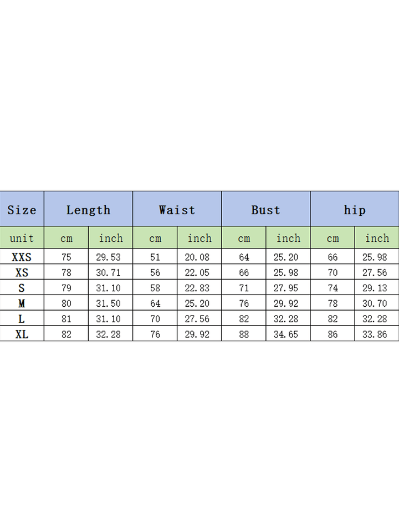This screenshot has width=399, height=532.
Task: Select the Length column header
Action: 89,209
